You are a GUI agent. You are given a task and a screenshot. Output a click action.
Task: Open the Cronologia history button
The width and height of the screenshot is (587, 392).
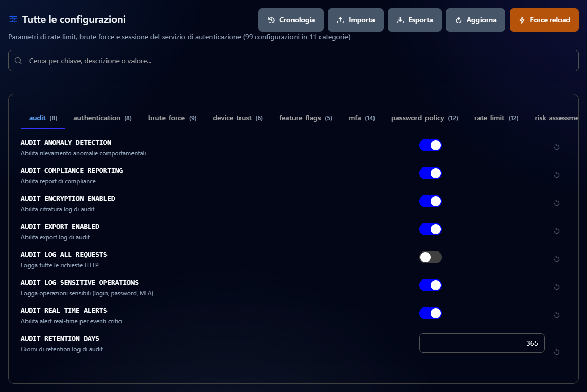tap(291, 20)
